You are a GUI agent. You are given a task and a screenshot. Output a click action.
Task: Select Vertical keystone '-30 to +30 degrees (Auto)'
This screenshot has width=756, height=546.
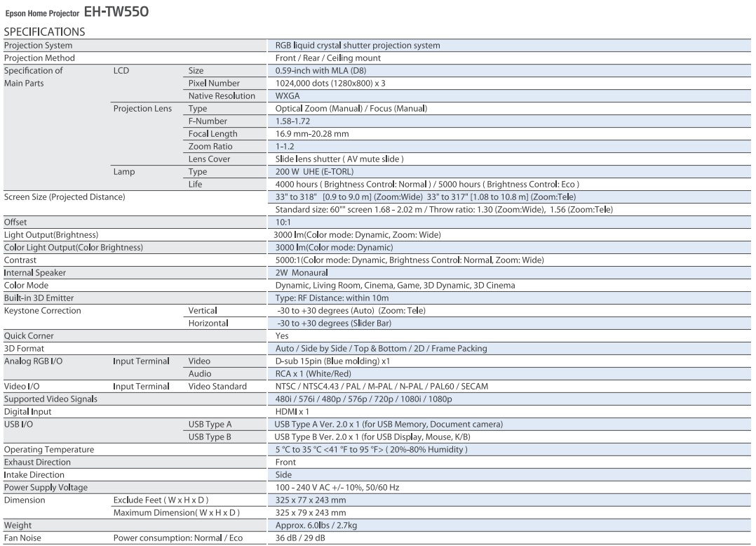(x=351, y=311)
